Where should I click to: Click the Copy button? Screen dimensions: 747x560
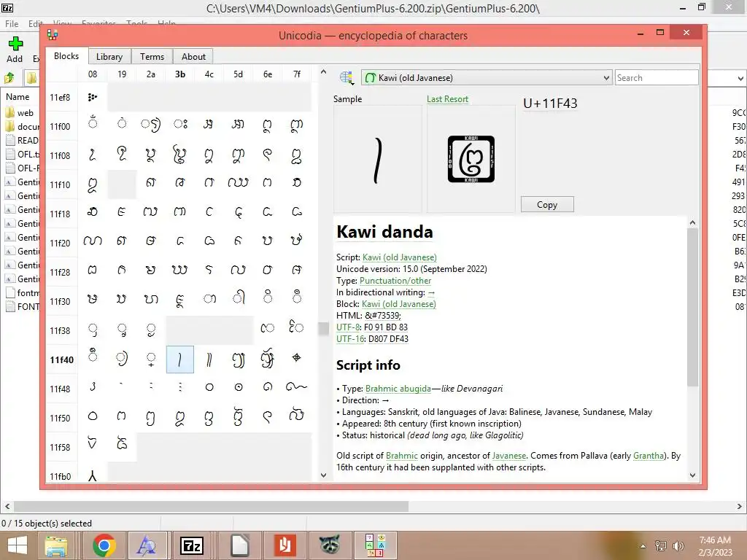547,204
